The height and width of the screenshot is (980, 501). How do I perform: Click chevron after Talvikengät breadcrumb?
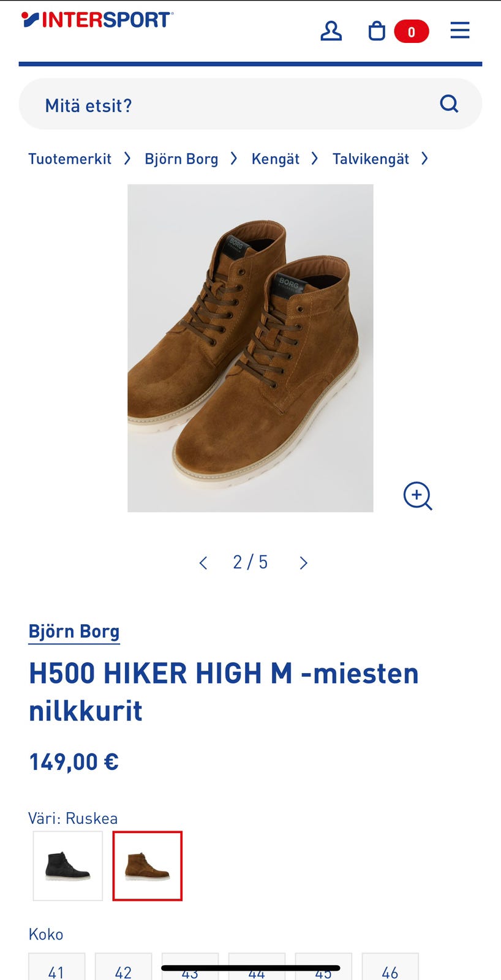(424, 159)
